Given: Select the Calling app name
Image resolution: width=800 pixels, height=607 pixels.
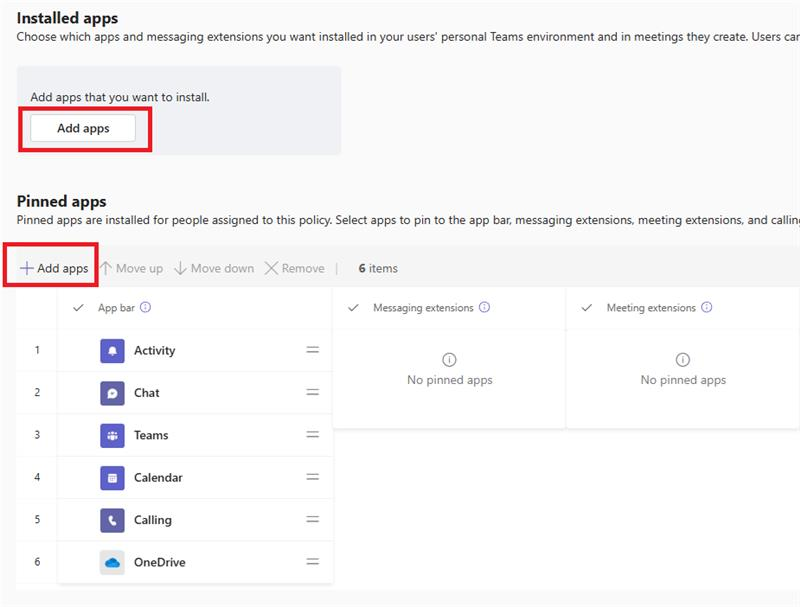Looking at the screenshot, I should 153,520.
